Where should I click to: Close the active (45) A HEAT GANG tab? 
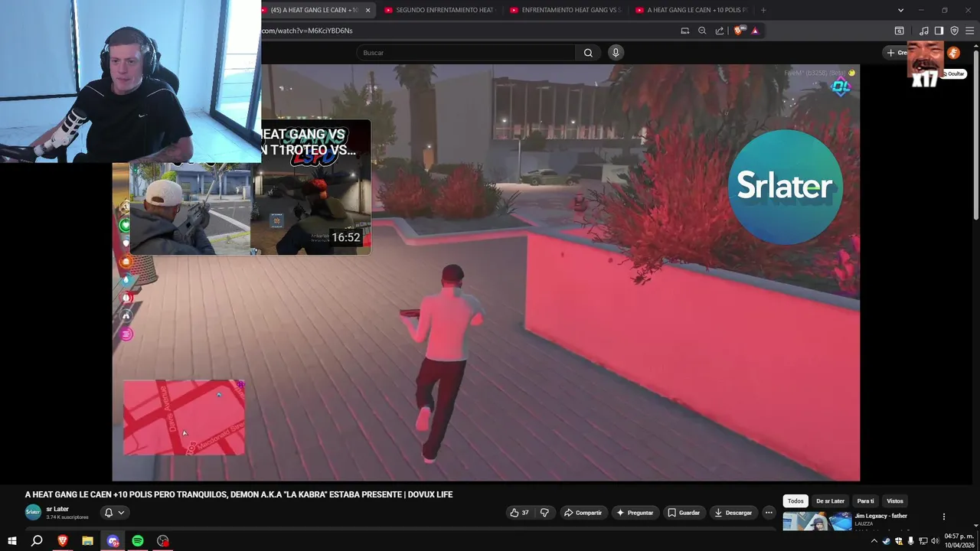tap(367, 10)
